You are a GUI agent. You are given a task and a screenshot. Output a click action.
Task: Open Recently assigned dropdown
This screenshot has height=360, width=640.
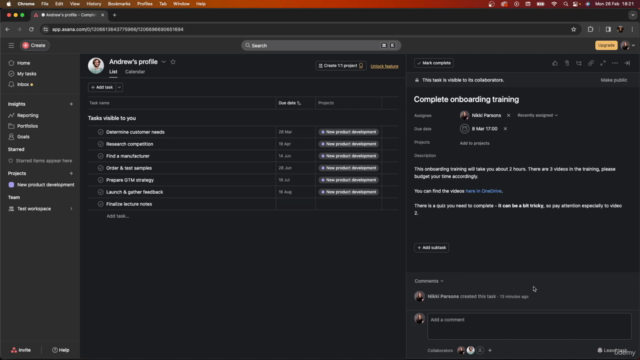pos(537,116)
